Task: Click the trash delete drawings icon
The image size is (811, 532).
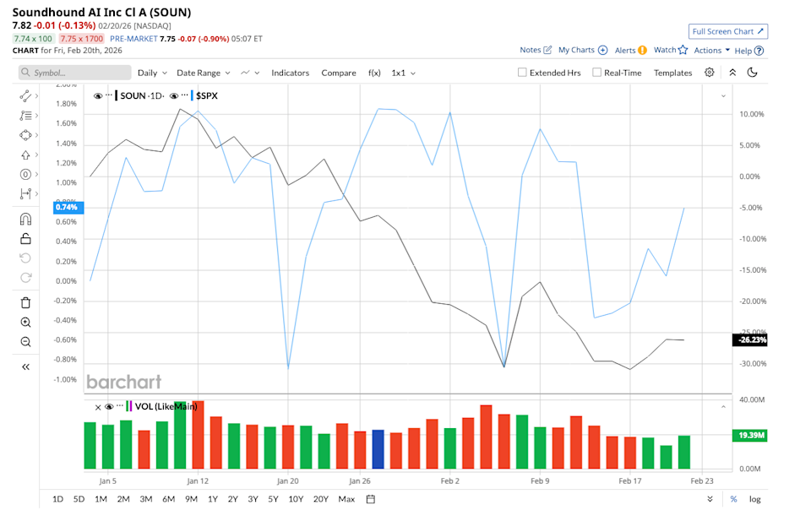Action: click(x=25, y=302)
